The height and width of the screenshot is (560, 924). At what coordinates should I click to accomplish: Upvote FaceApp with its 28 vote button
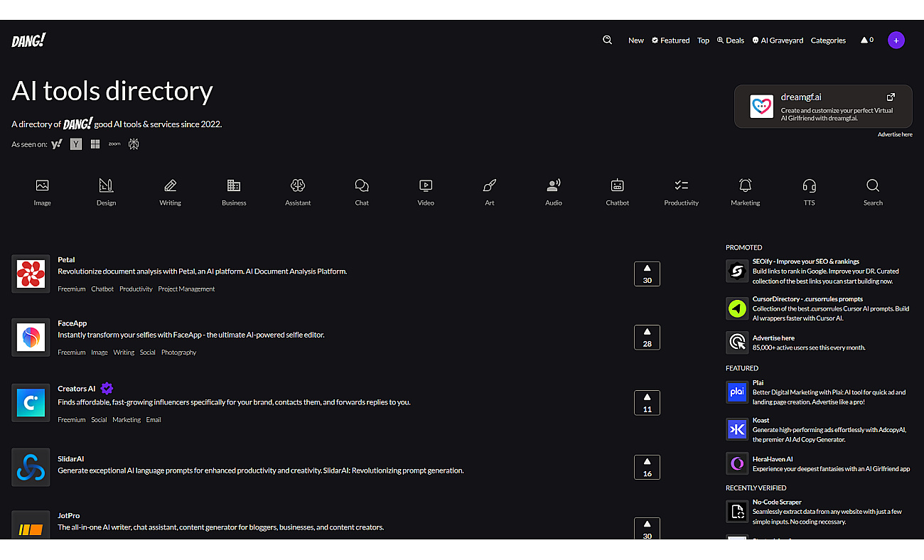click(647, 337)
